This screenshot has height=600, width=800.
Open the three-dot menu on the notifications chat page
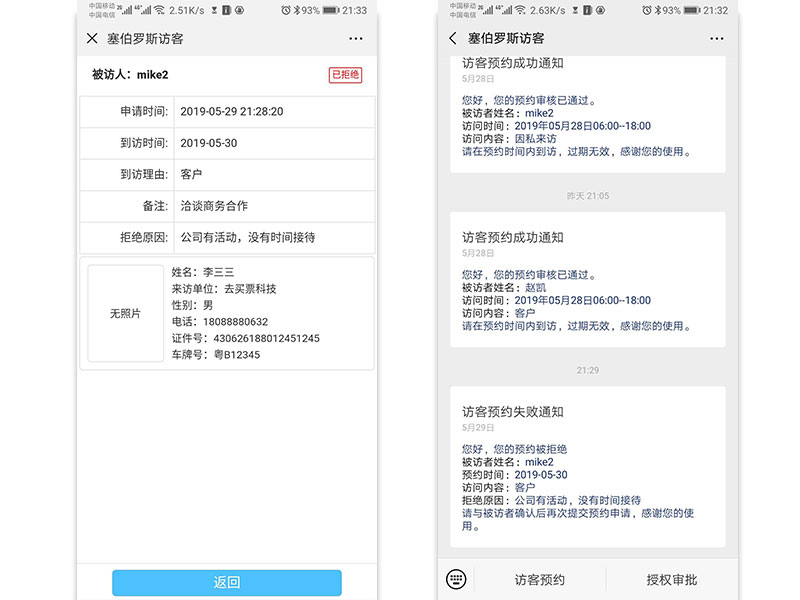[x=717, y=38]
